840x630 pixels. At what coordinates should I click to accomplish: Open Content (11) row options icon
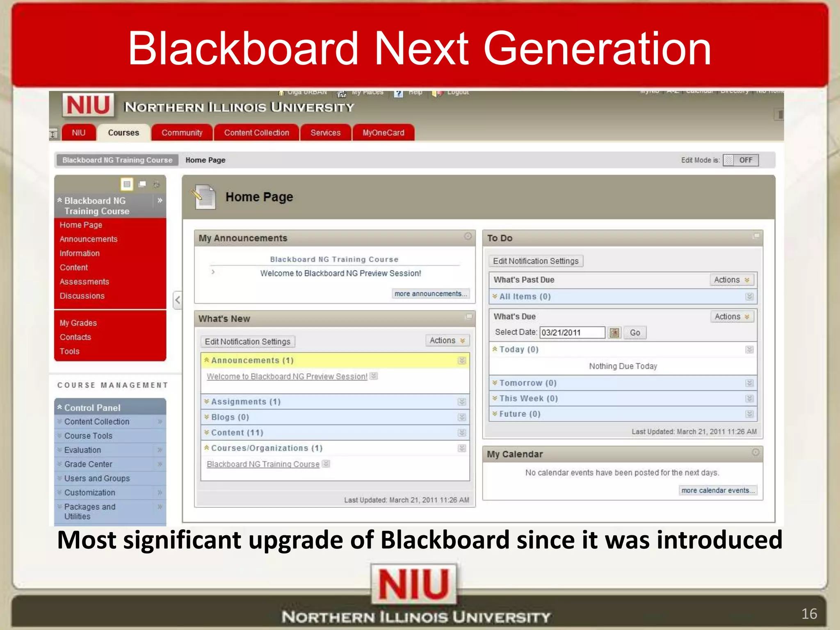pos(462,433)
